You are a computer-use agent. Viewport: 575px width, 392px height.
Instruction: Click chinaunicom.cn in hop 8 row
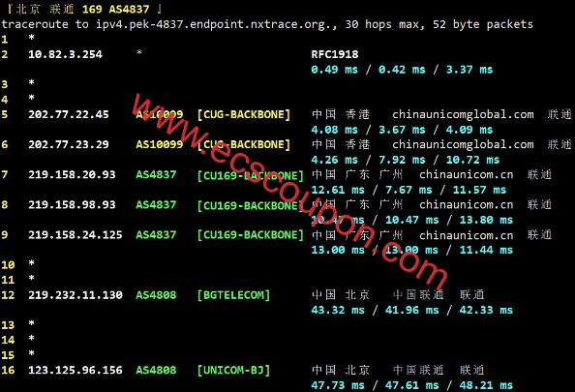tap(466, 205)
